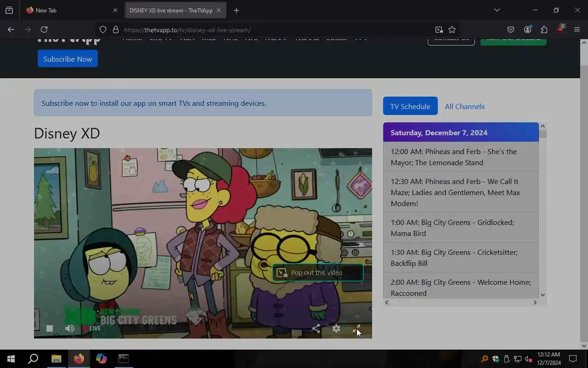The image size is (588, 368).
Task: Click the Subscribe Now button
Action: [68, 59]
